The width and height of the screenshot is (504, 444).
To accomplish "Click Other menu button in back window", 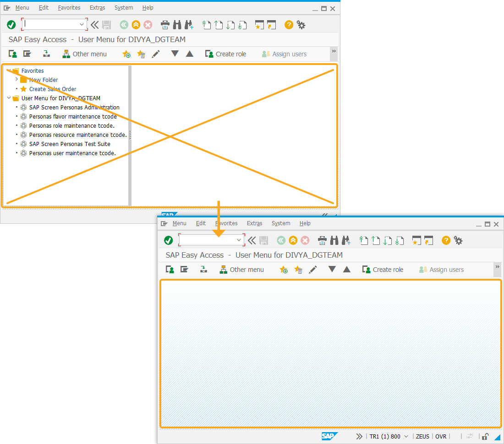I will click(85, 54).
